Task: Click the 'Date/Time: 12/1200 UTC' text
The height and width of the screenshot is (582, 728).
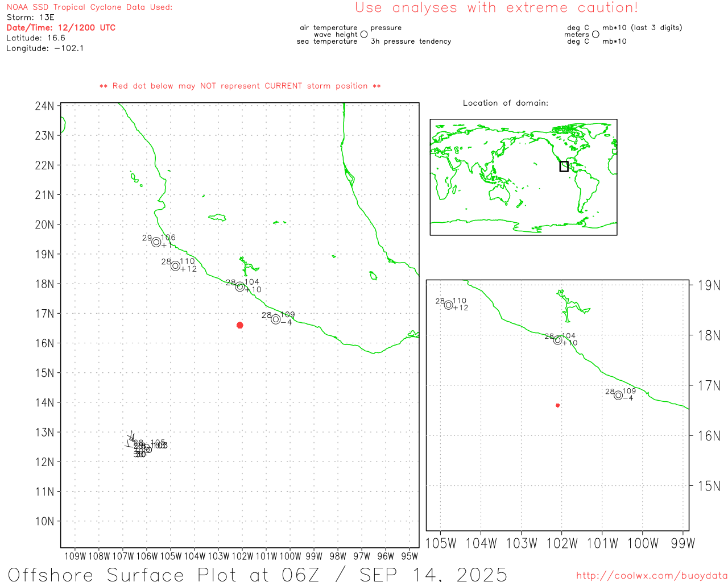Action: (x=61, y=28)
